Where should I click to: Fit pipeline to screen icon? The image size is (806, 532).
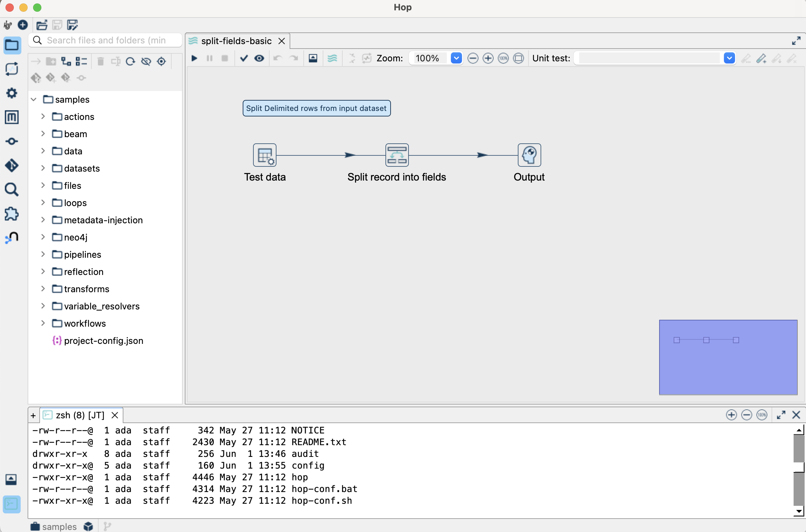pos(518,58)
